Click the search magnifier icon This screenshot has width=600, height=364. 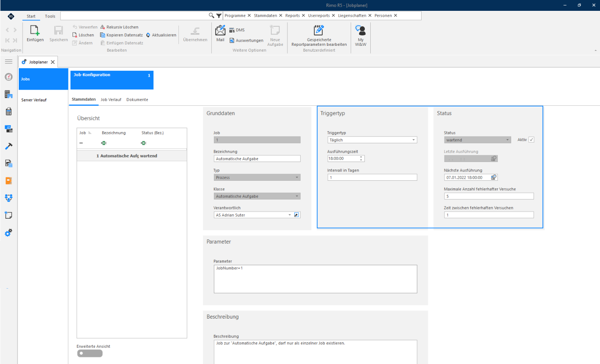(211, 15)
